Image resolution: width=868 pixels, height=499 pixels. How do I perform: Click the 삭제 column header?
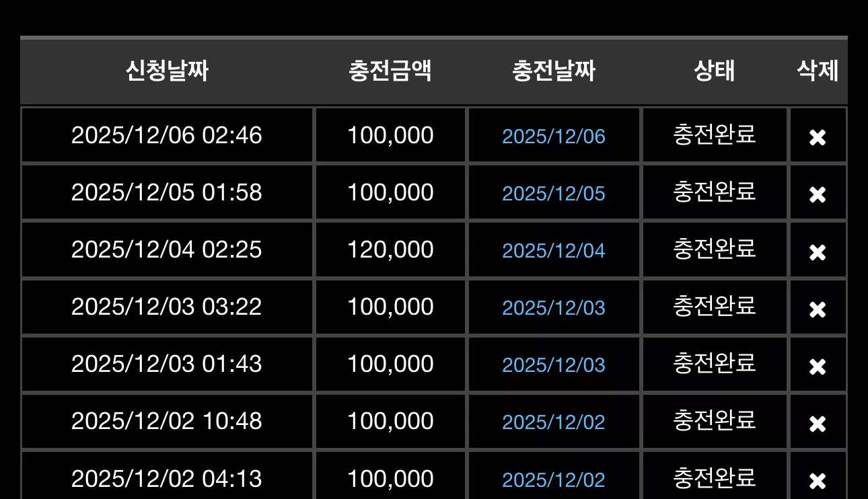coord(818,71)
